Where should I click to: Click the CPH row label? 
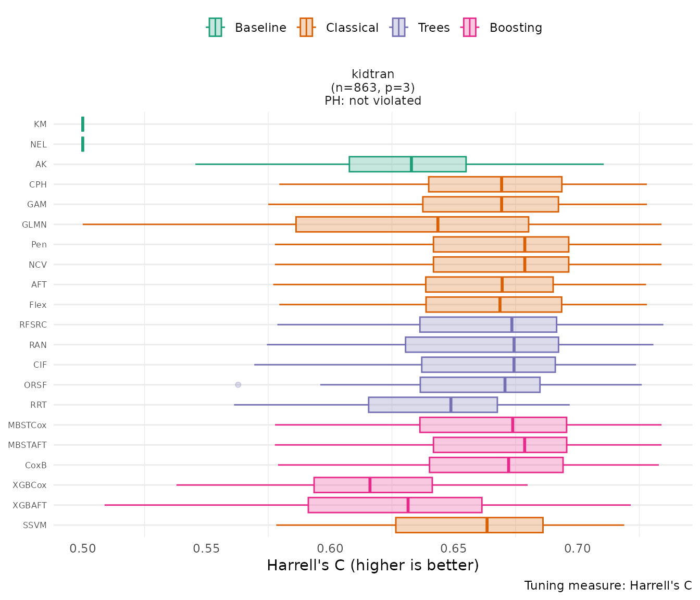38,184
